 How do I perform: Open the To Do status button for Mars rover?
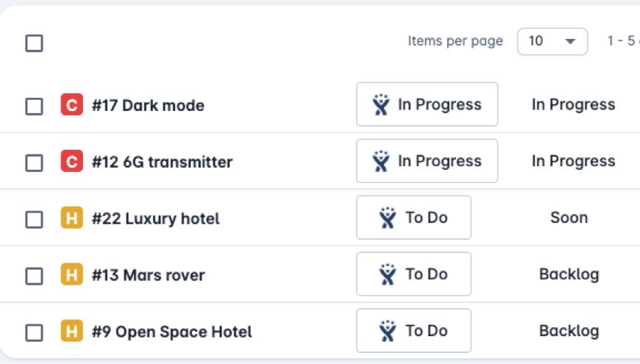click(413, 274)
